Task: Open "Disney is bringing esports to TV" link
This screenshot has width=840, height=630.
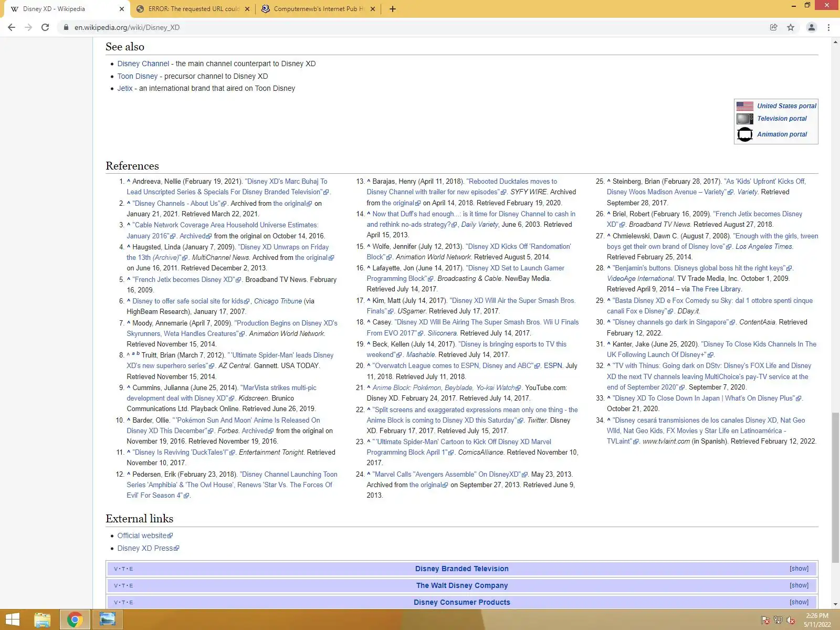Action: (467, 349)
